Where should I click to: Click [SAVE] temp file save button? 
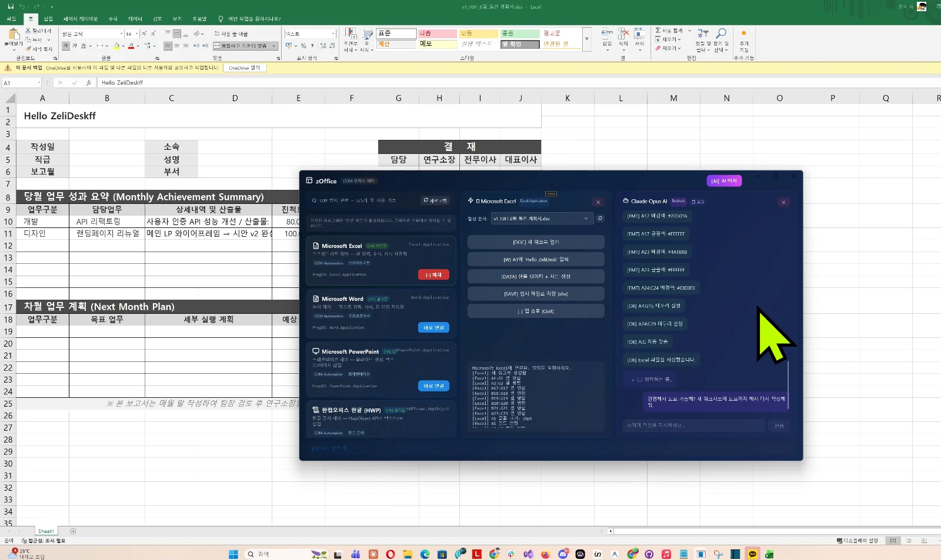pos(536,294)
